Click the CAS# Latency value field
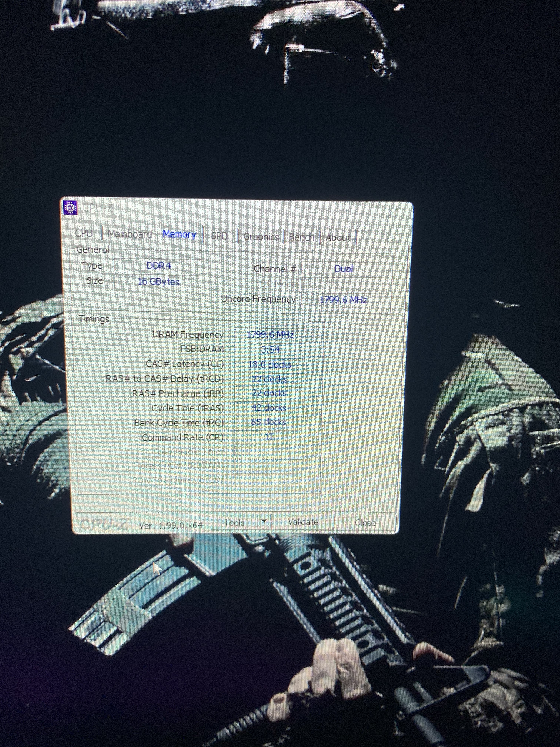 (269, 364)
